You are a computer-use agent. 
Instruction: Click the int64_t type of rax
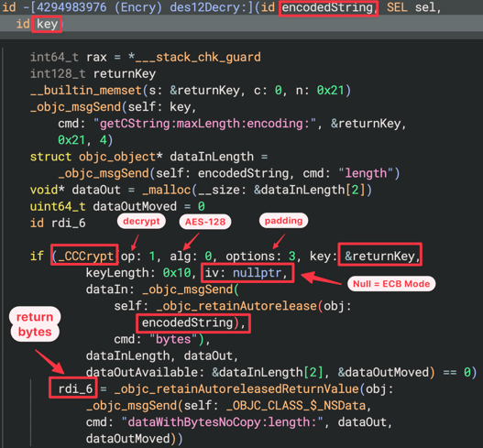[x=54, y=58]
